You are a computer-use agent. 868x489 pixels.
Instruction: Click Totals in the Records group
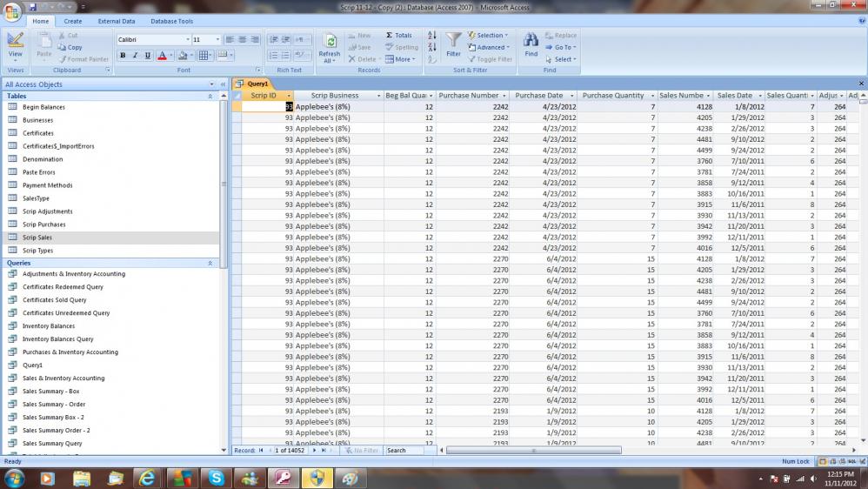pos(399,36)
